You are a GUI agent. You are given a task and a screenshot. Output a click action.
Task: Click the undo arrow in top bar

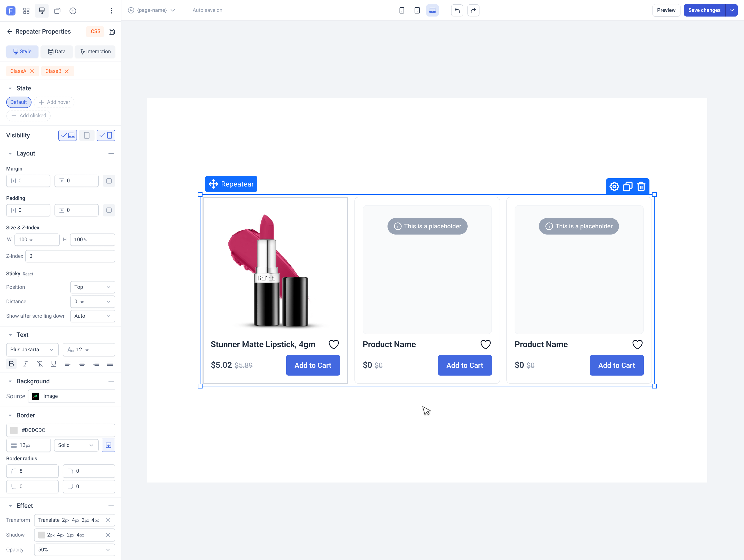click(x=457, y=10)
